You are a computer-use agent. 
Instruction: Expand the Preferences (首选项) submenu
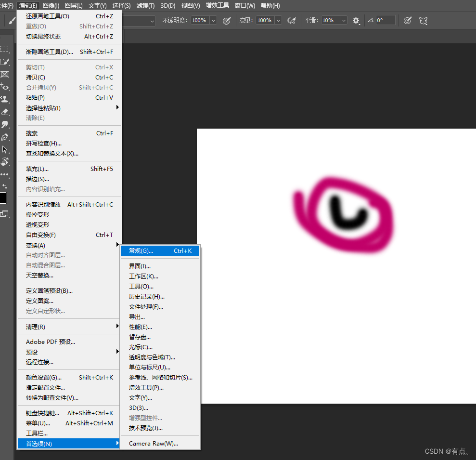tap(69, 444)
